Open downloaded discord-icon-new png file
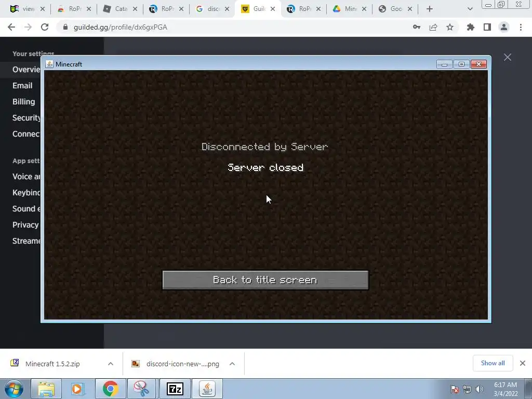 pos(182,364)
